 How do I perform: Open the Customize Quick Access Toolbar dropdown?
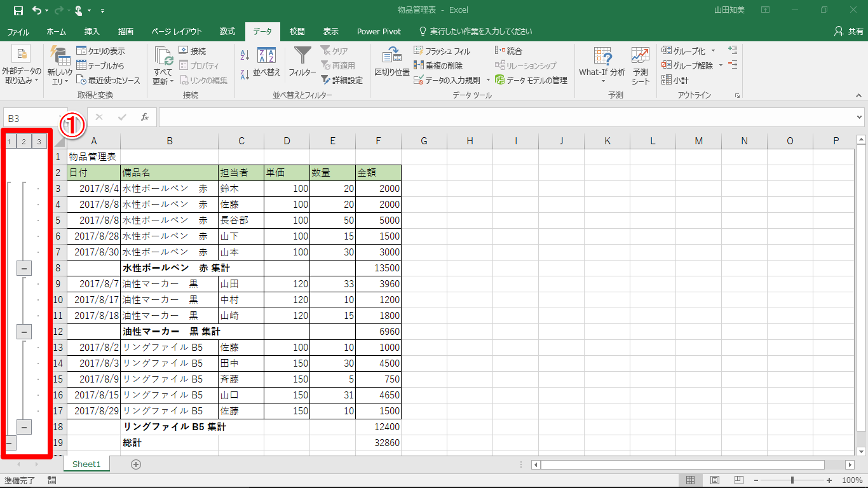point(103,10)
